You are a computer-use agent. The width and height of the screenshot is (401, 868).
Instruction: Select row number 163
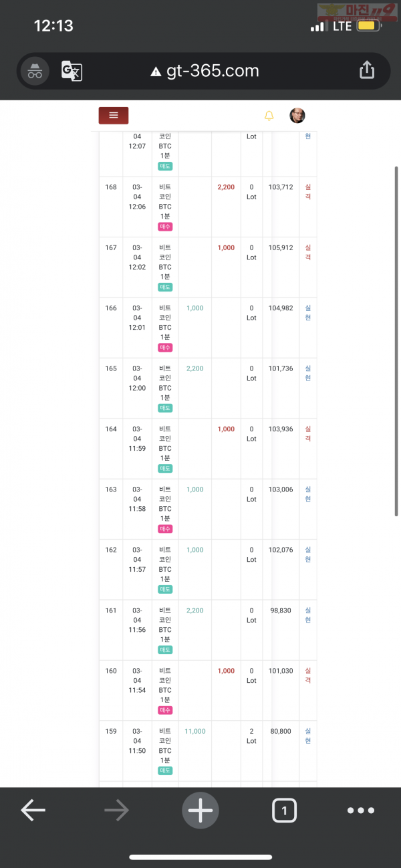[111, 490]
